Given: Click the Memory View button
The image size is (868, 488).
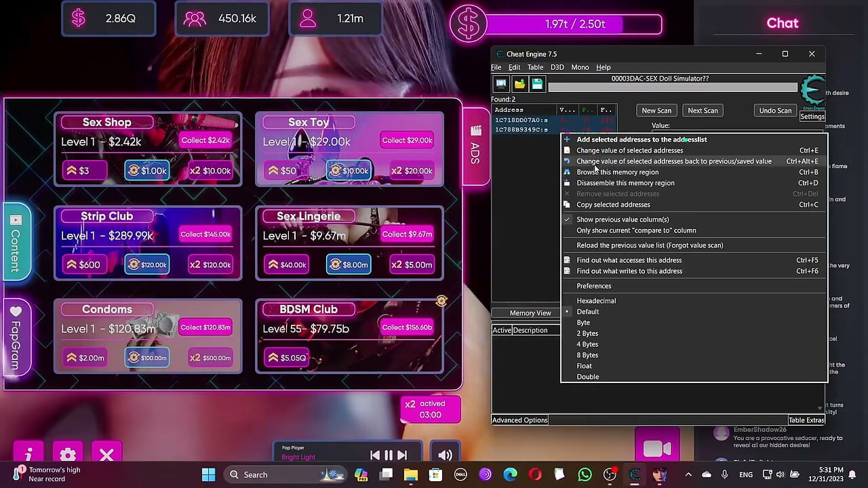Looking at the screenshot, I should coord(530,313).
